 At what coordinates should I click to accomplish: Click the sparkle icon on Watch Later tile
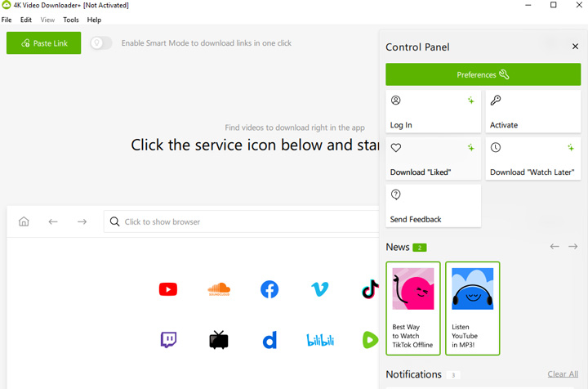pos(571,147)
